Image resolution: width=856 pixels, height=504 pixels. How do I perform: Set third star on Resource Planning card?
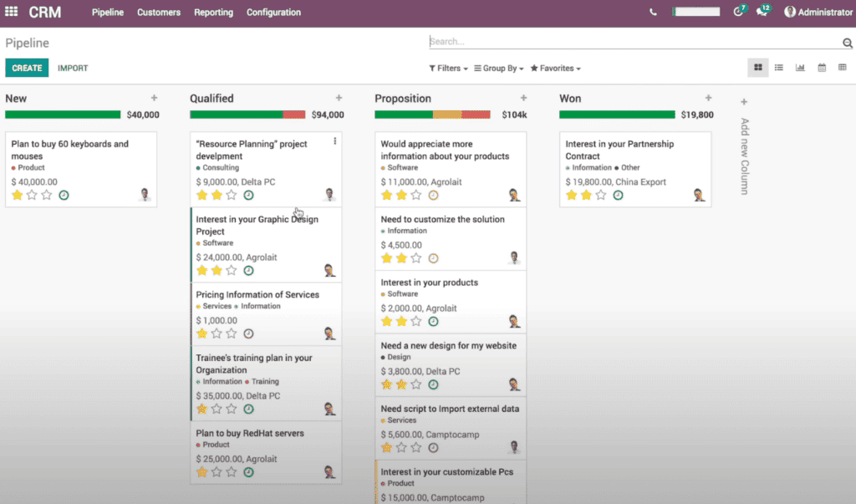tap(232, 195)
